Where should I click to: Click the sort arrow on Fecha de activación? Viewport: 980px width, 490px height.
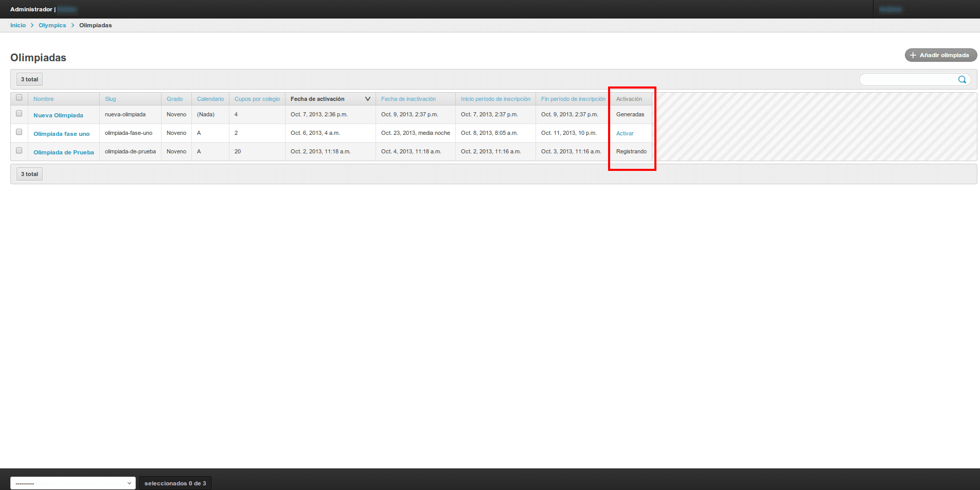(367, 99)
